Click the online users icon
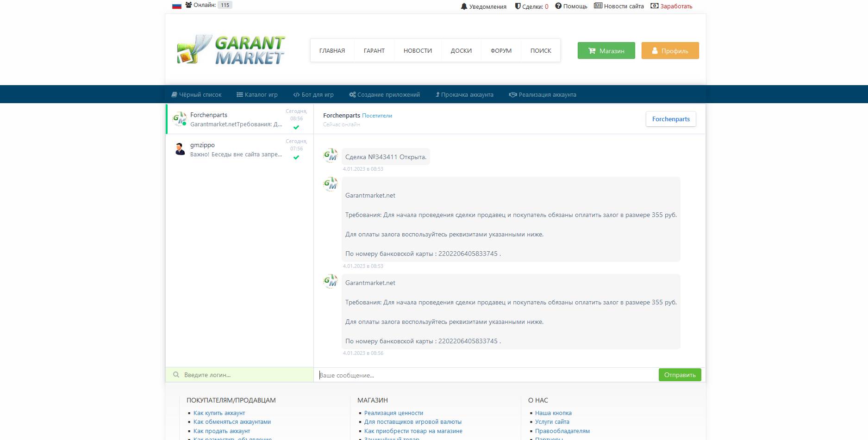This screenshot has height=440, width=868. point(188,5)
